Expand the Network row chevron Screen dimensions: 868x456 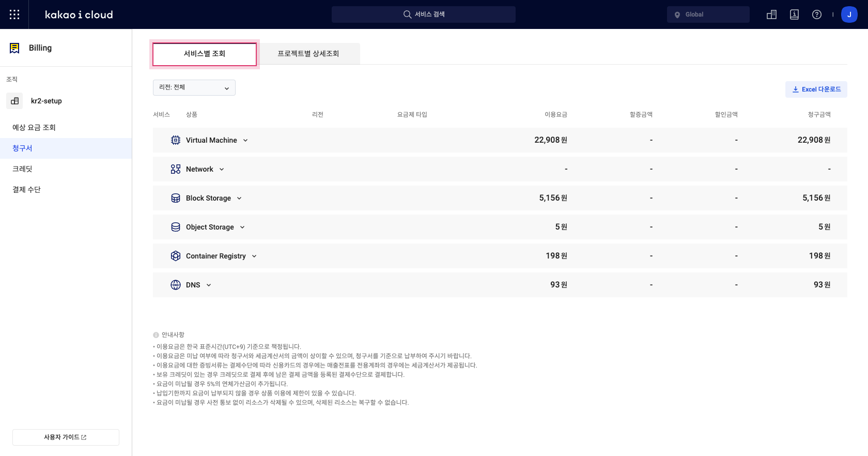tap(222, 169)
